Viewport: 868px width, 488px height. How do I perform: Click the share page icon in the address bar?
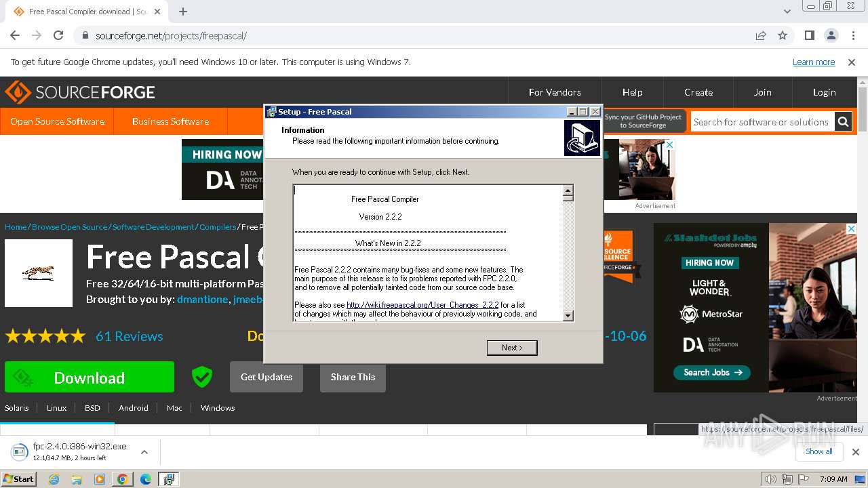click(x=761, y=35)
